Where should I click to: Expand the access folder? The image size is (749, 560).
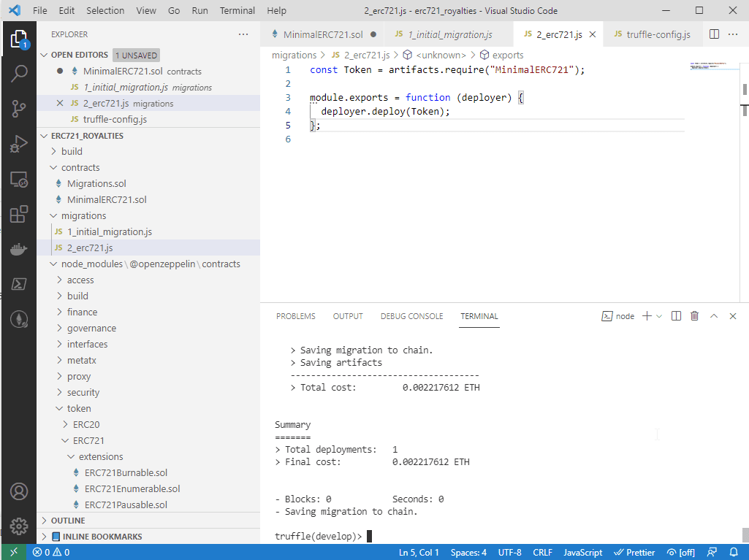[x=59, y=280]
